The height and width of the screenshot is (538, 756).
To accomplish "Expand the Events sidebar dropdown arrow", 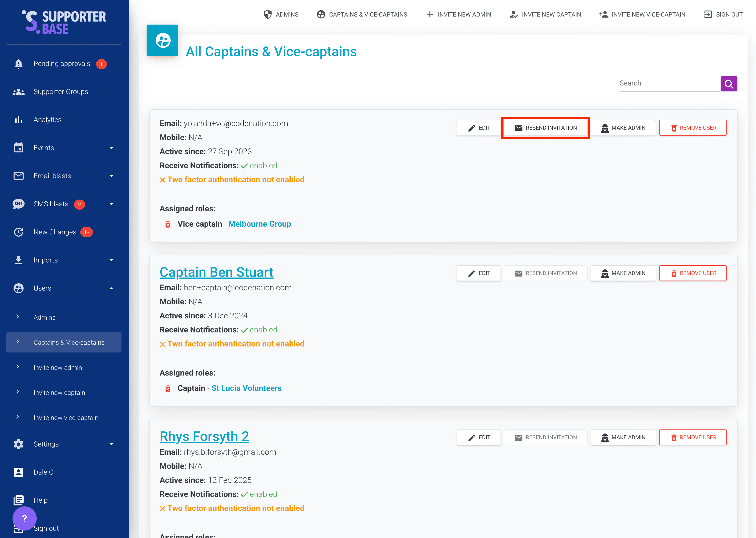I will [111, 148].
